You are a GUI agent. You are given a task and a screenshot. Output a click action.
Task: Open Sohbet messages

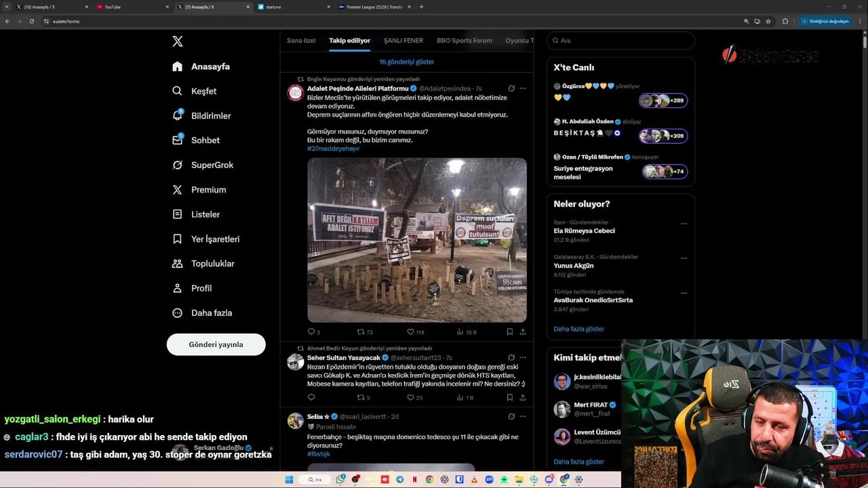pos(196,140)
